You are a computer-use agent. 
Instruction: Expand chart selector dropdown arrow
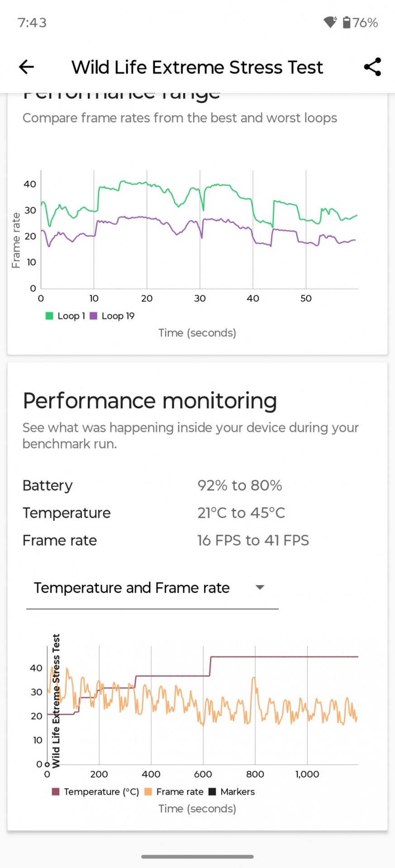point(260,588)
